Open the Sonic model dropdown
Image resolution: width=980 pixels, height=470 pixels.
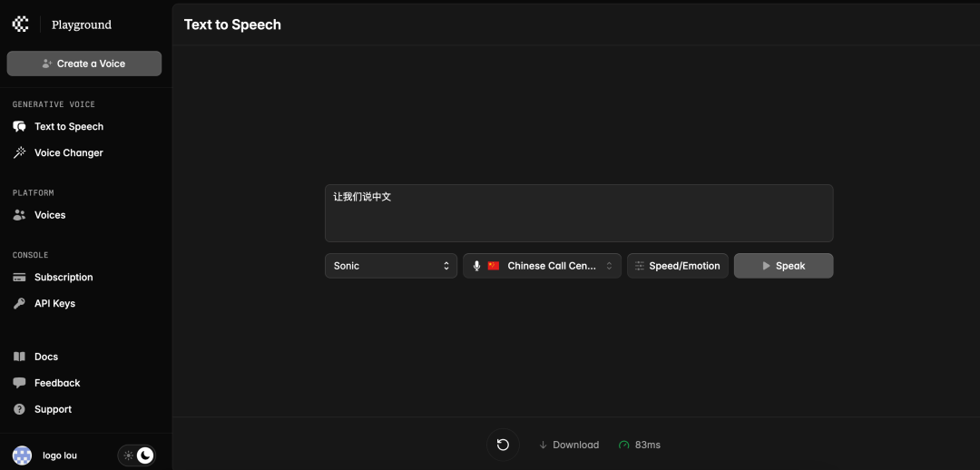click(391, 266)
